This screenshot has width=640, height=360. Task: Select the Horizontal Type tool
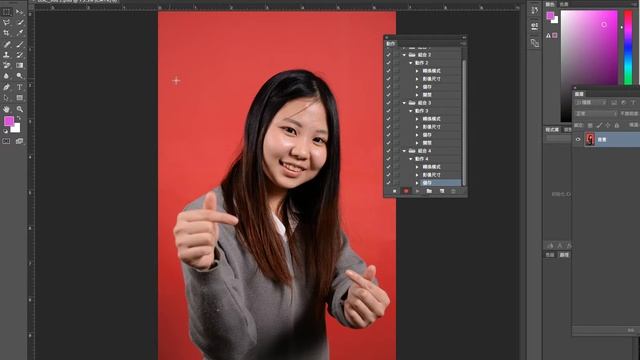(x=20, y=87)
